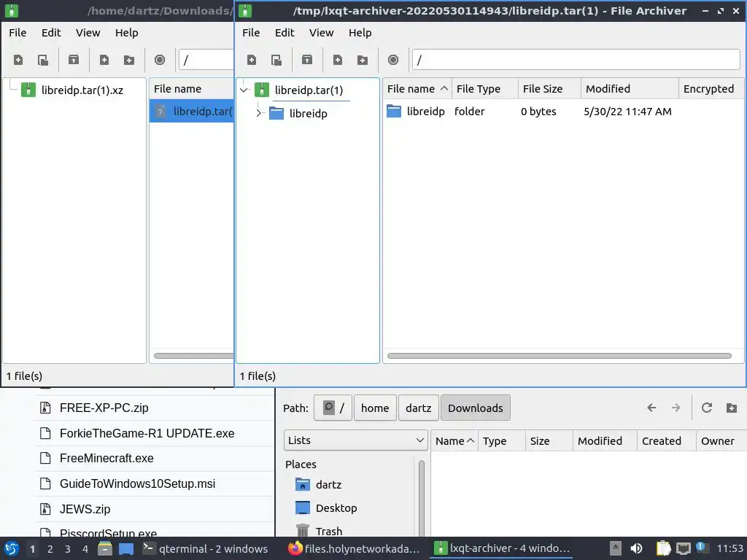Switch to virtual desktop 2
747x560 pixels.
[x=50, y=549]
